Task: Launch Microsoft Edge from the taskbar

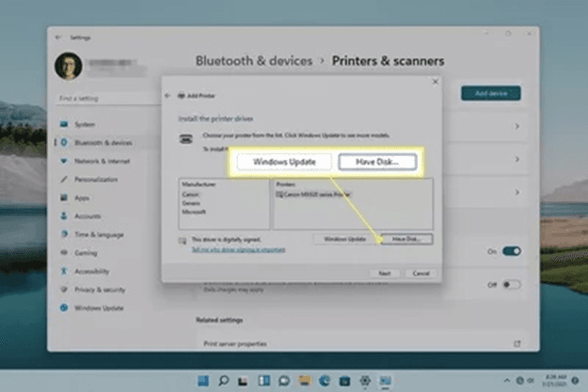Action: click(x=325, y=381)
